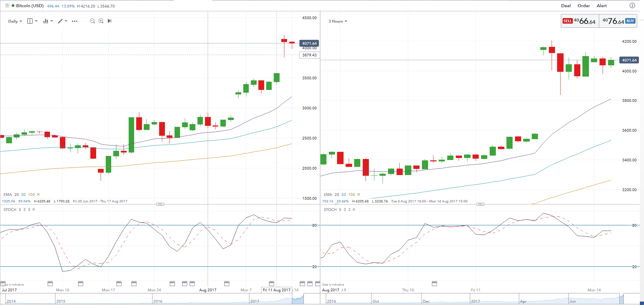Click STOCH label on 3 Hours chart

[x=330, y=210]
